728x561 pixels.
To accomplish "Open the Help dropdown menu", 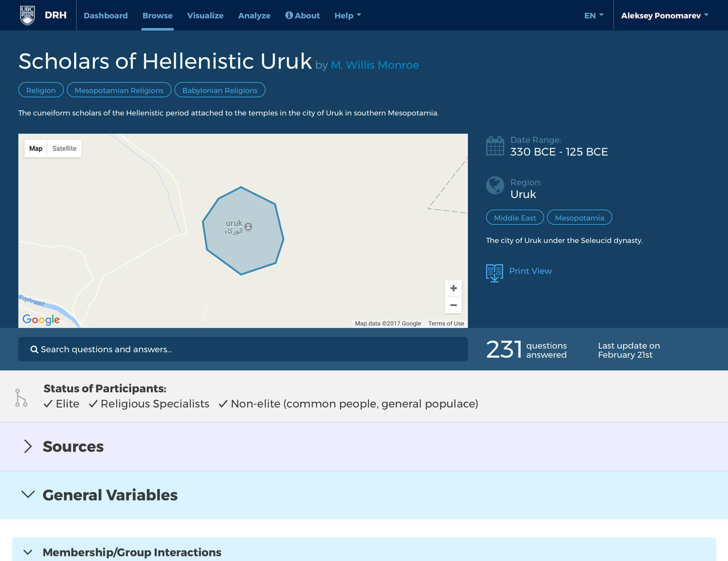I will [347, 16].
